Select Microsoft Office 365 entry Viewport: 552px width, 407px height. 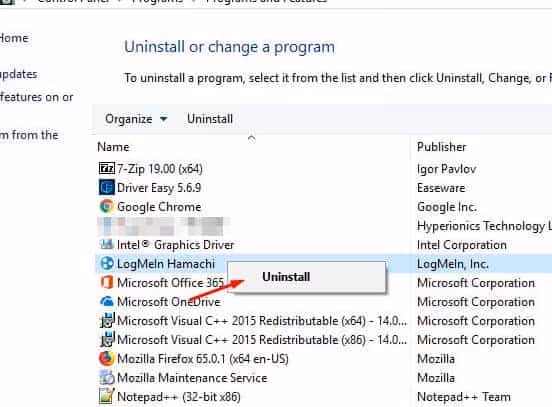pyautogui.click(x=170, y=283)
